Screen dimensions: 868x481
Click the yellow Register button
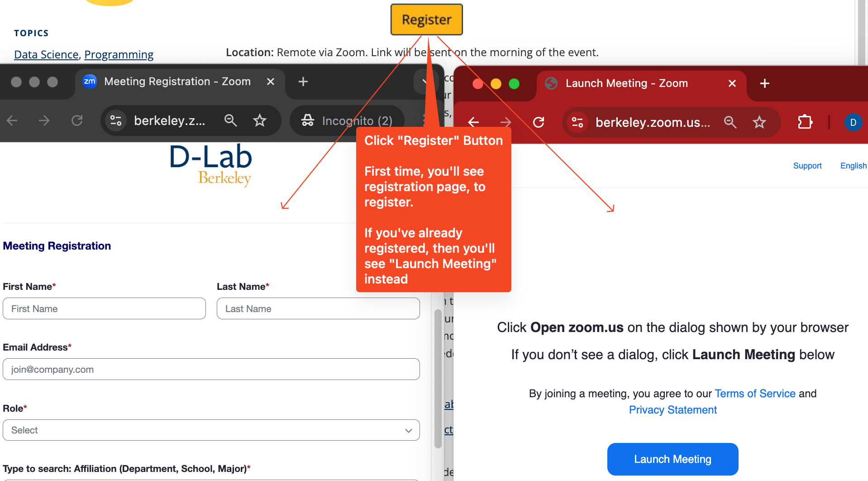[426, 19]
